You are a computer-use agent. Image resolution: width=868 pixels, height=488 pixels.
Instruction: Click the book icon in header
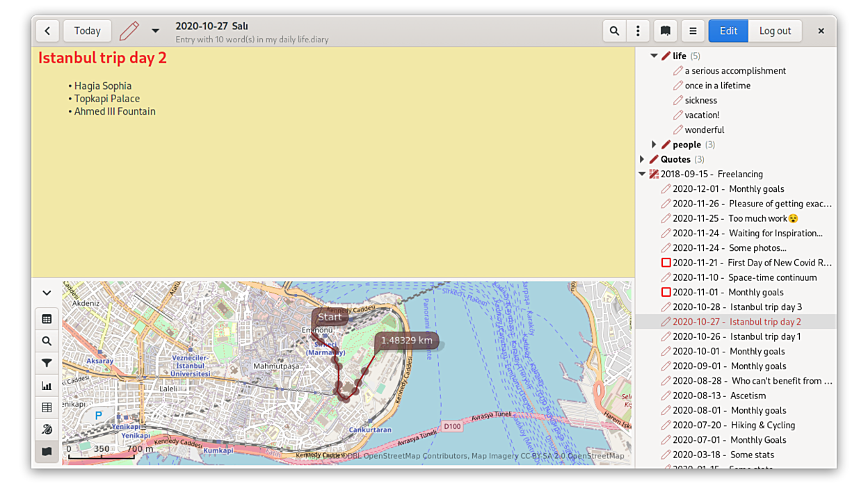(x=666, y=31)
